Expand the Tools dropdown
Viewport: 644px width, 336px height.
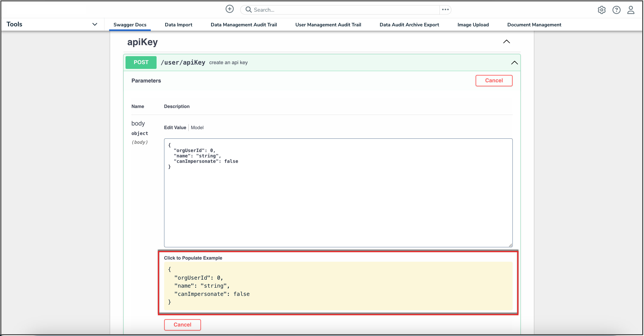point(94,25)
